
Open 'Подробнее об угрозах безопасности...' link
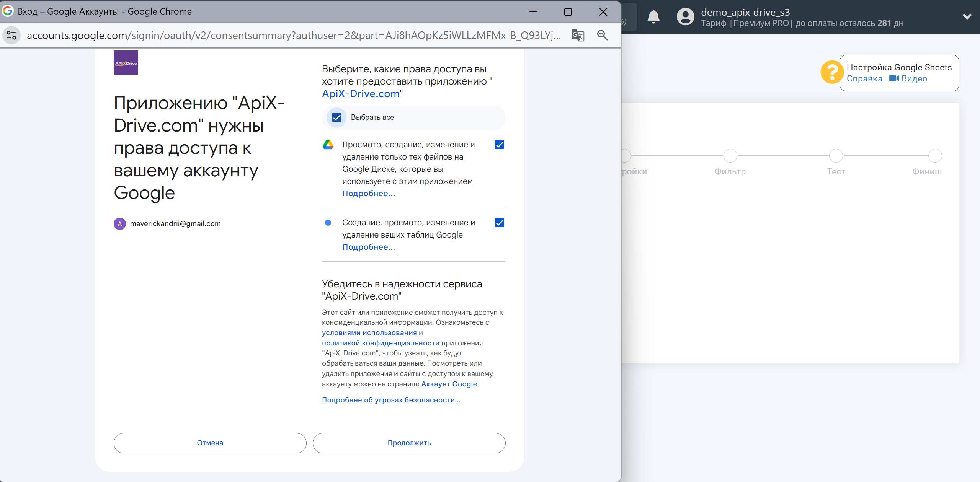pos(391,400)
